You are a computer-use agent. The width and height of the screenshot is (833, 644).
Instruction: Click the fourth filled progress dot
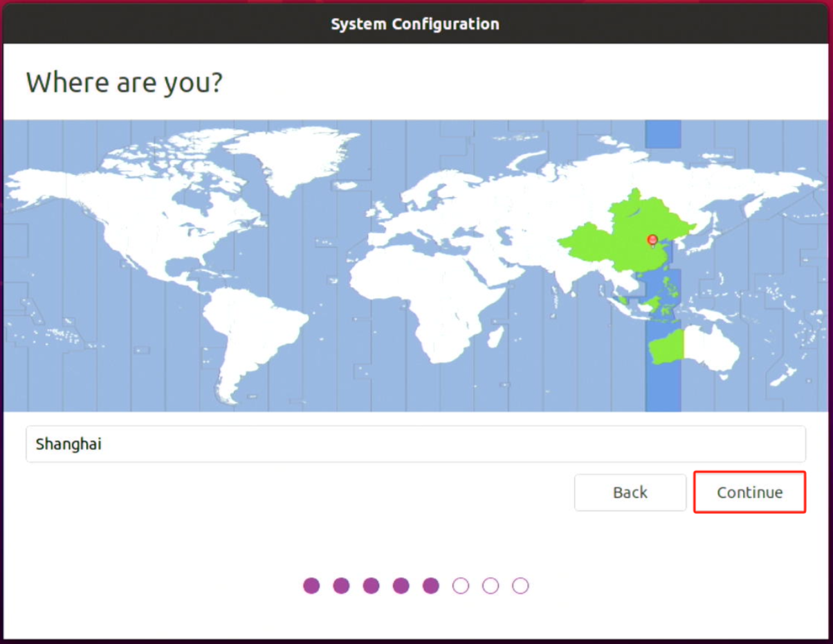point(401,586)
